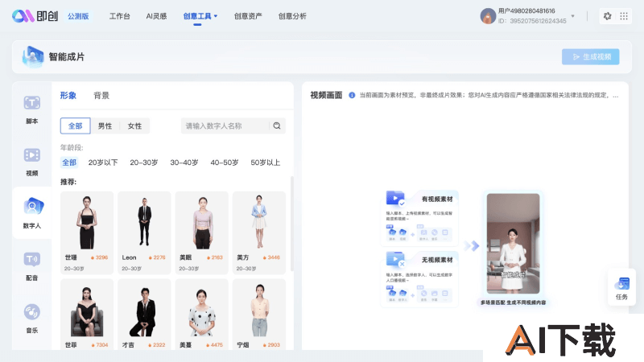The width and height of the screenshot is (644, 362).
Task: Switch to the 形象 tab
Action: point(68,96)
